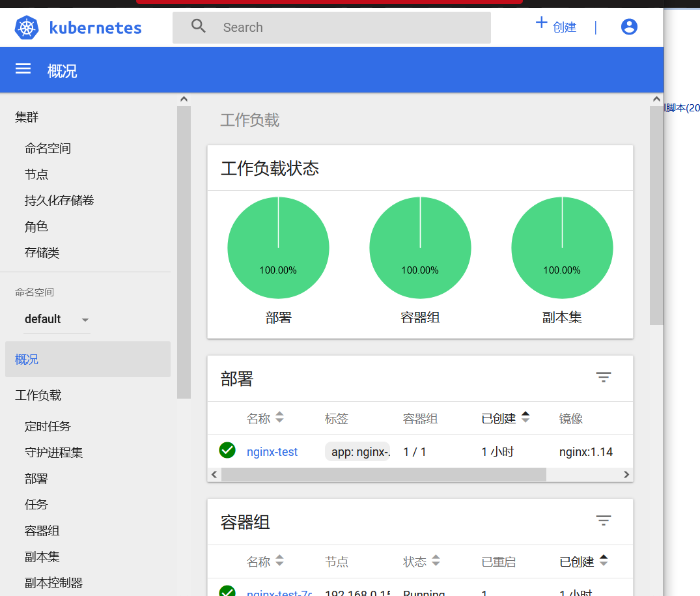Click 集群 sidebar heading
Image resolution: width=700 pixels, height=596 pixels.
click(x=27, y=117)
